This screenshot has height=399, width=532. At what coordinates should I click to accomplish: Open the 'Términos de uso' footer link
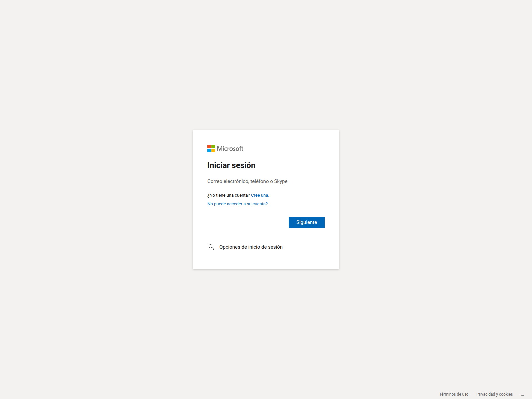tap(454, 394)
